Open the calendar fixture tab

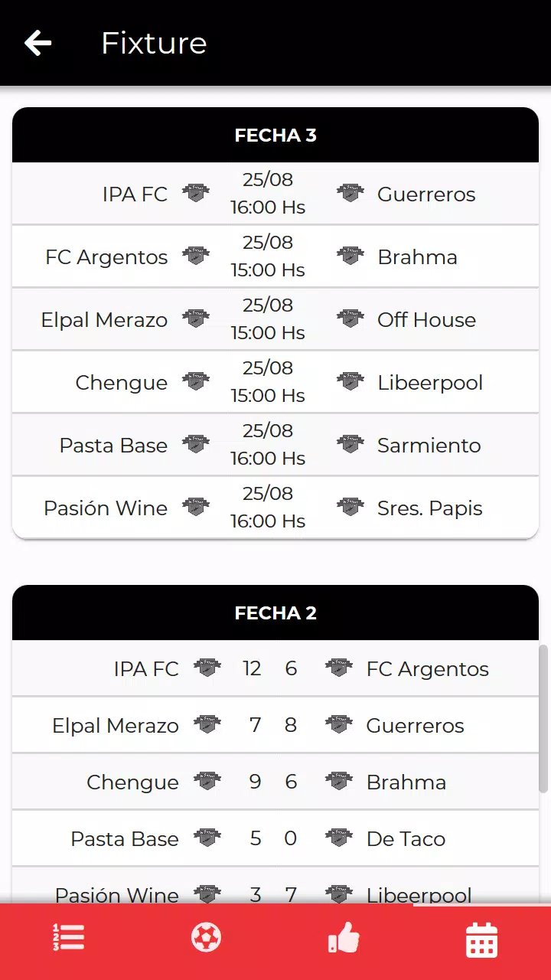coord(481,939)
